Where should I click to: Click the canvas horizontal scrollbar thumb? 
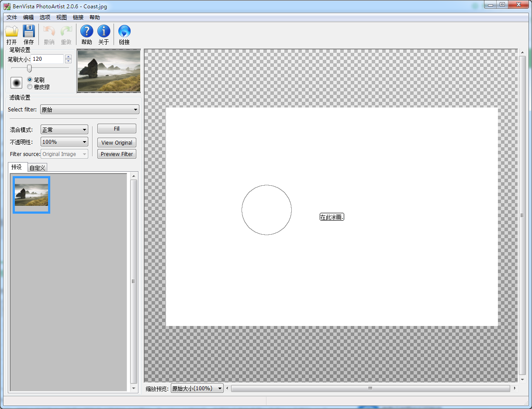click(x=370, y=388)
